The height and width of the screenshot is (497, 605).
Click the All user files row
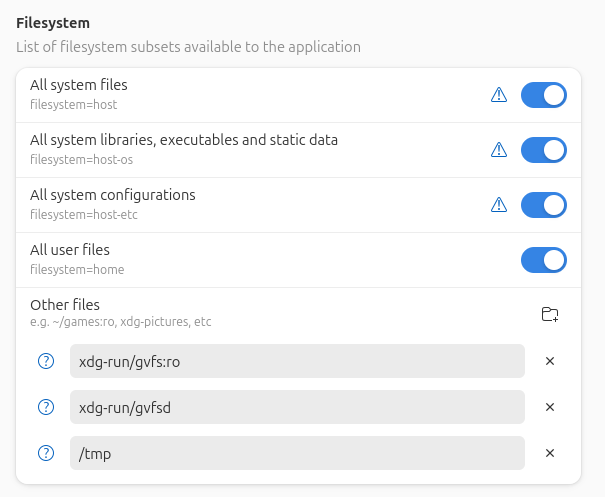tap(298, 260)
